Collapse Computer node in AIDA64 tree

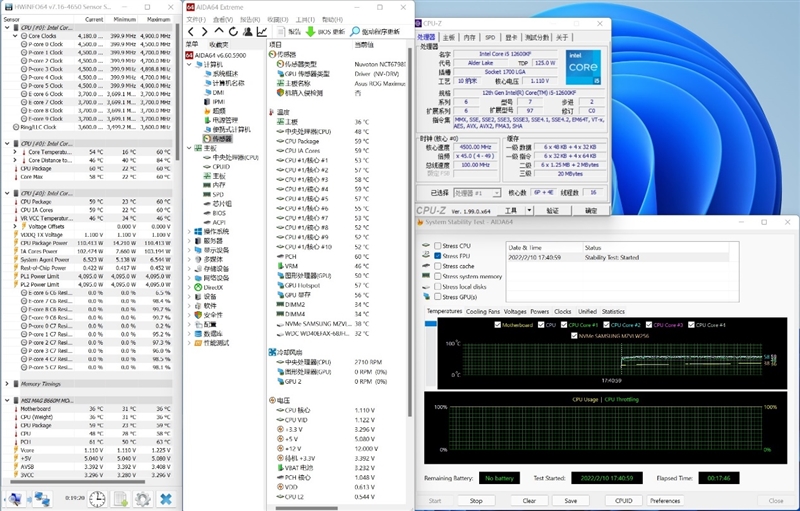[x=189, y=65]
